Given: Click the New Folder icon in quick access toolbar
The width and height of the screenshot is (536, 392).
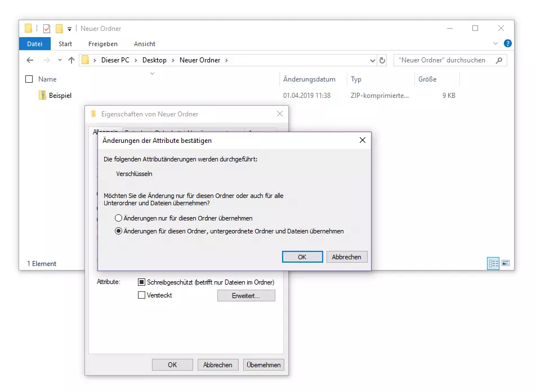Looking at the screenshot, I should point(59,29).
